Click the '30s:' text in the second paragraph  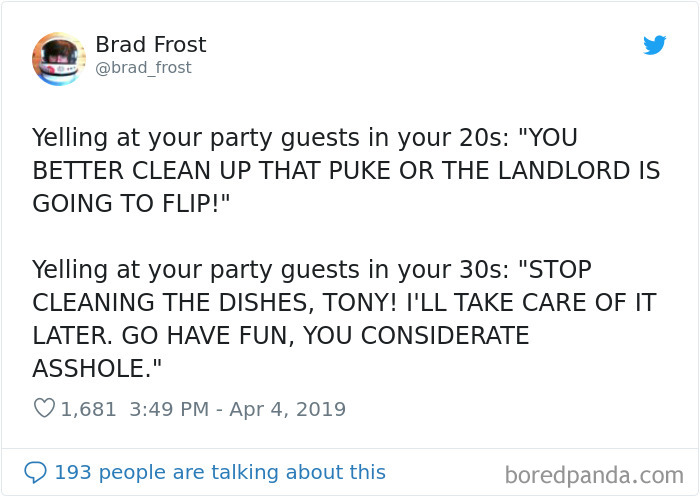[484, 270]
